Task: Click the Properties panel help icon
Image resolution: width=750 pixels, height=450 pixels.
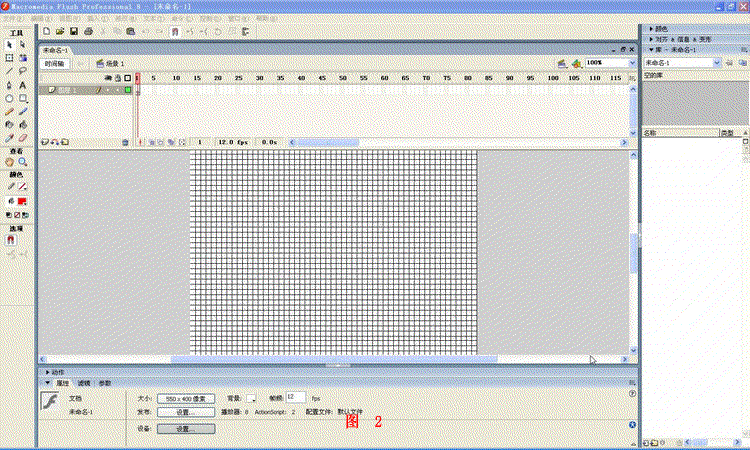Action: (632, 394)
